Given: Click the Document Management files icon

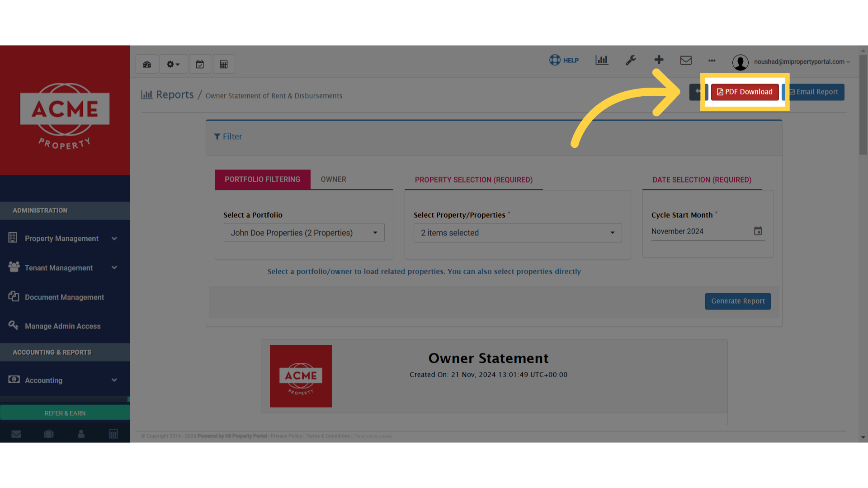Looking at the screenshot, I should (x=14, y=296).
